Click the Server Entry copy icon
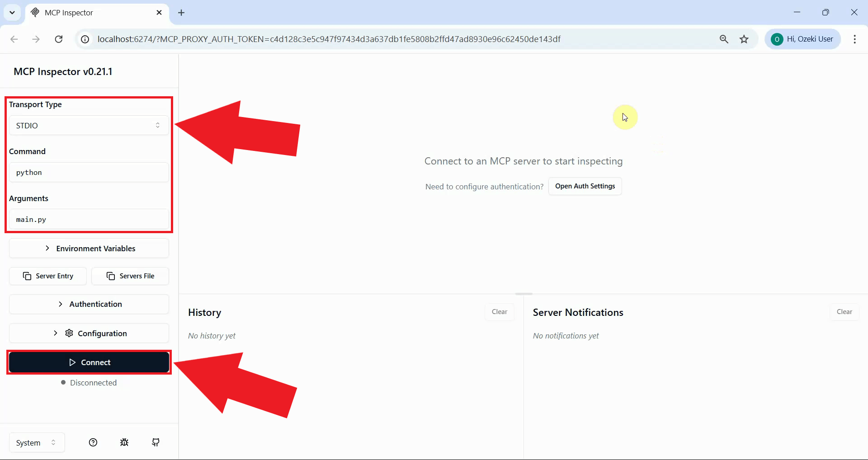The image size is (868, 460). click(x=28, y=276)
